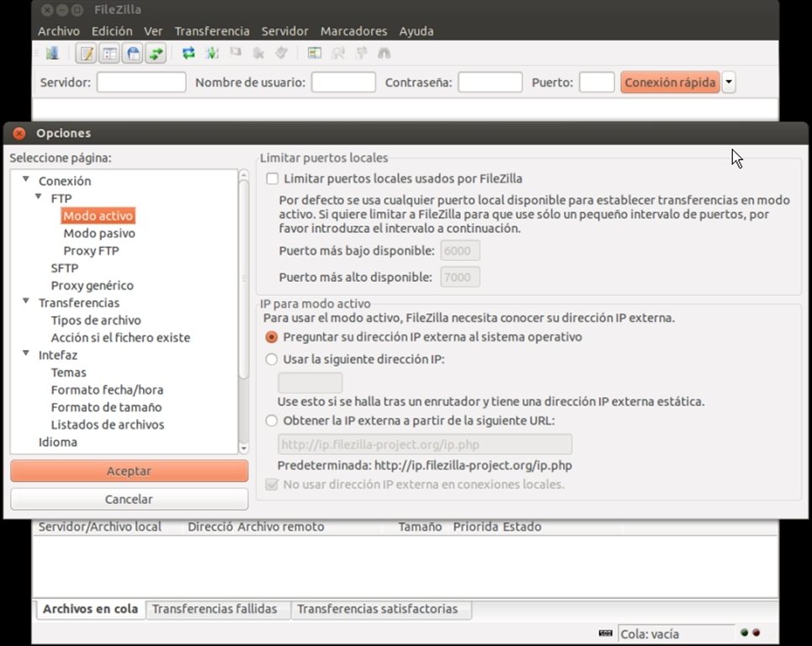
Task: Click the binoculars search files icon
Action: pyautogui.click(x=385, y=53)
